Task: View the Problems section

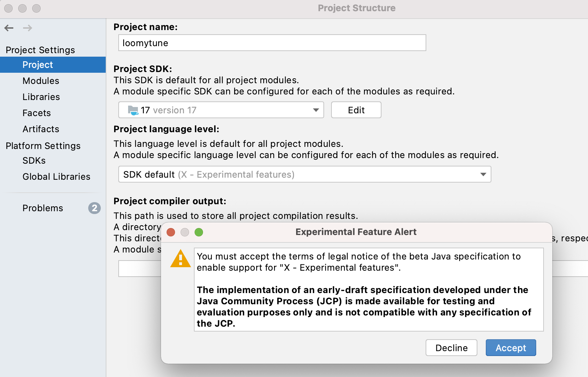Action: [43, 208]
